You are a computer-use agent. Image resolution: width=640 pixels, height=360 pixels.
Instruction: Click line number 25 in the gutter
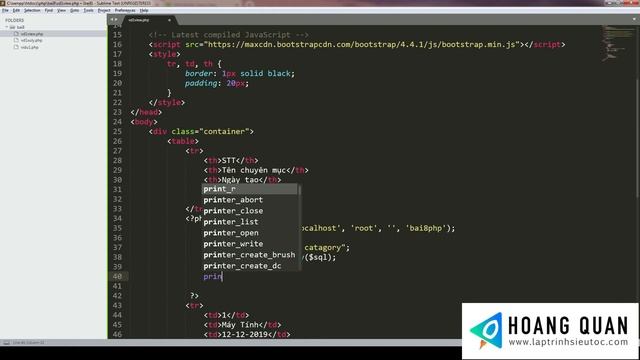click(x=117, y=131)
